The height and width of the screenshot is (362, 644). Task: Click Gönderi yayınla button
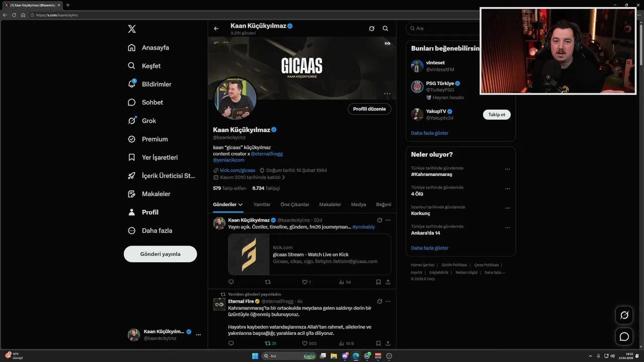(160, 254)
